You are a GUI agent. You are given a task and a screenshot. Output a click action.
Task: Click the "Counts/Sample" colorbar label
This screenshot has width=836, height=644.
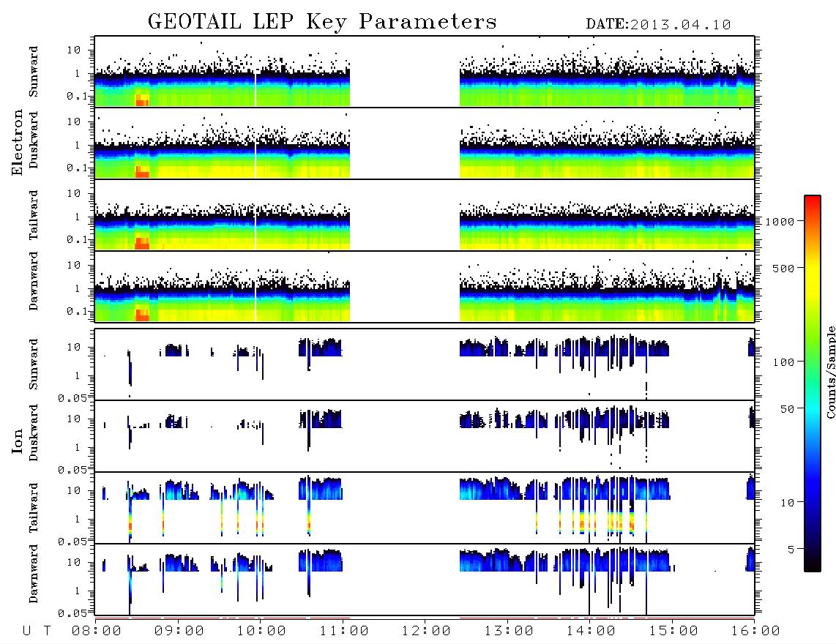tap(830, 372)
